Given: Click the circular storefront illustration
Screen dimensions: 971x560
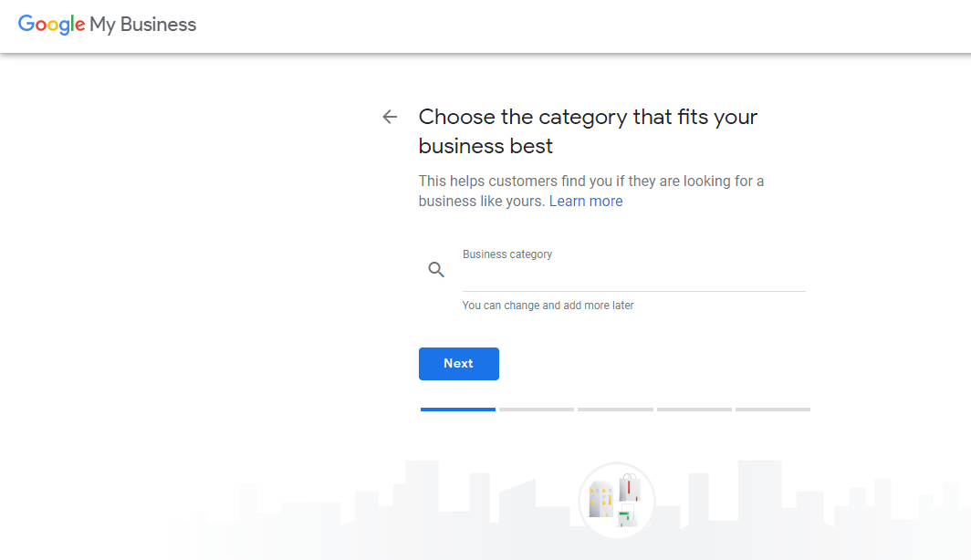Looking at the screenshot, I should 616,500.
